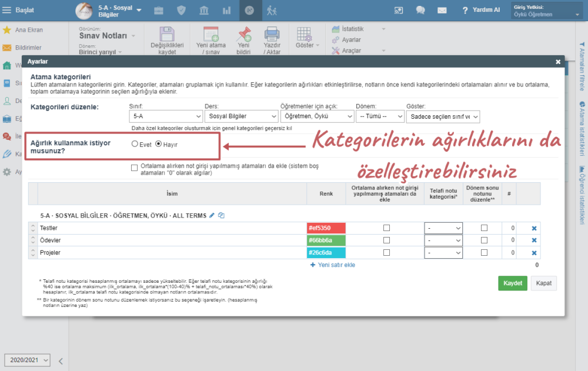Click the green Kaydet button
Image resolution: width=588 pixels, height=371 pixels.
click(513, 283)
